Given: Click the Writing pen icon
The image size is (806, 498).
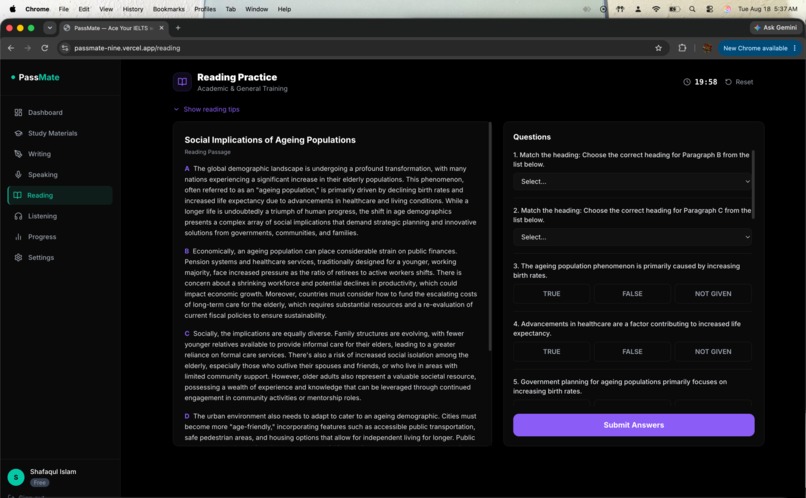Looking at the screenshot, I should click(x=19, y=154).
